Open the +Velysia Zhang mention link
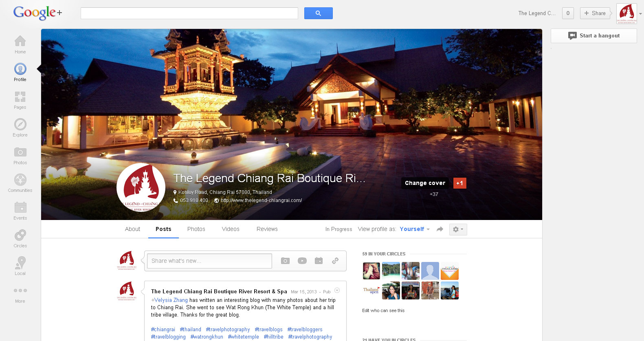The height and width of the screenshot is (341, 644). coord(169,300)
